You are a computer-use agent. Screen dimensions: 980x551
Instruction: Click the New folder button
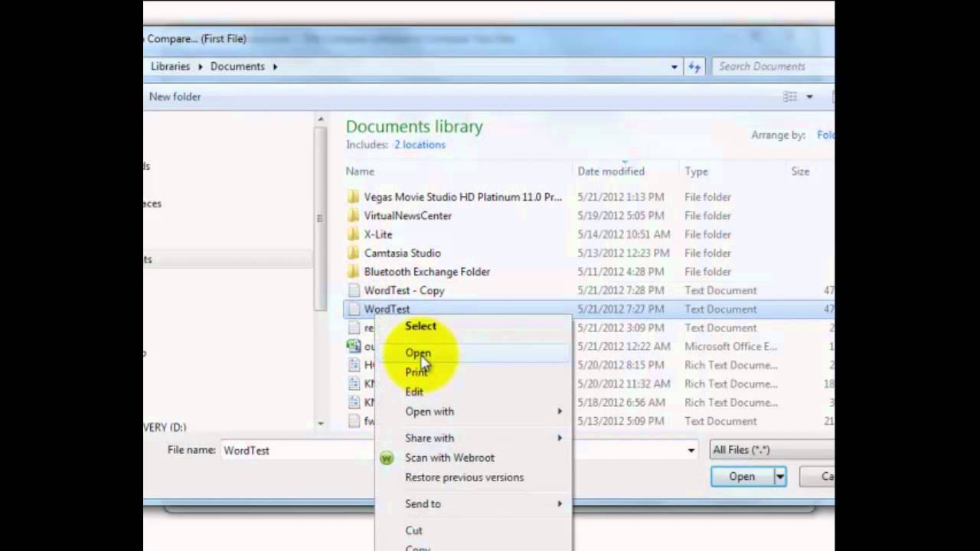point(175,96)
